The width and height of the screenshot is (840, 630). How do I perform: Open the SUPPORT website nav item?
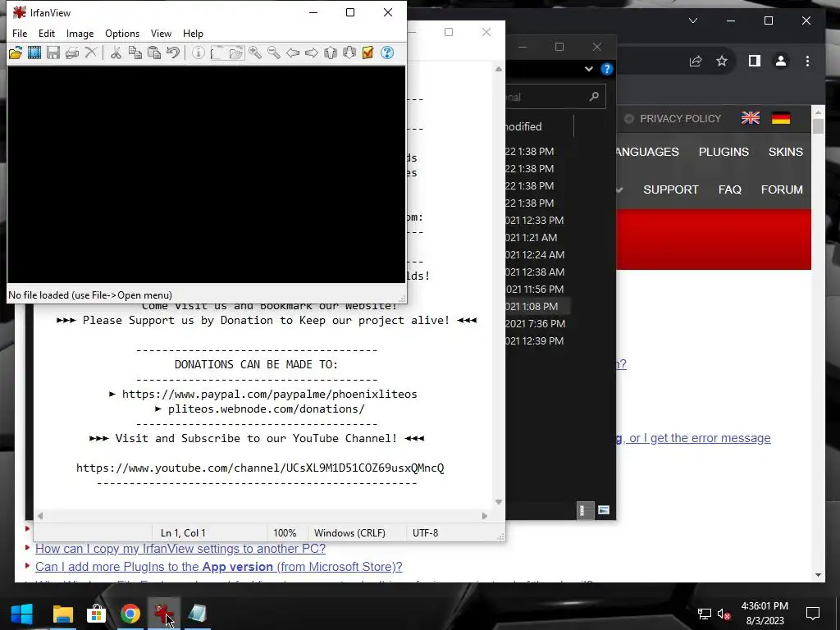pos(671,189)
